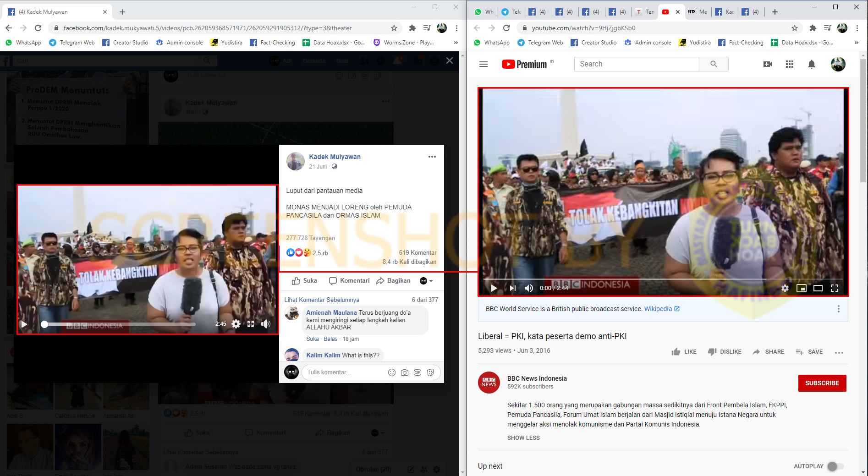Attach a photo to the comment
Image resolution: width=868 pixels, height=476 pixels.
point(405,372)
